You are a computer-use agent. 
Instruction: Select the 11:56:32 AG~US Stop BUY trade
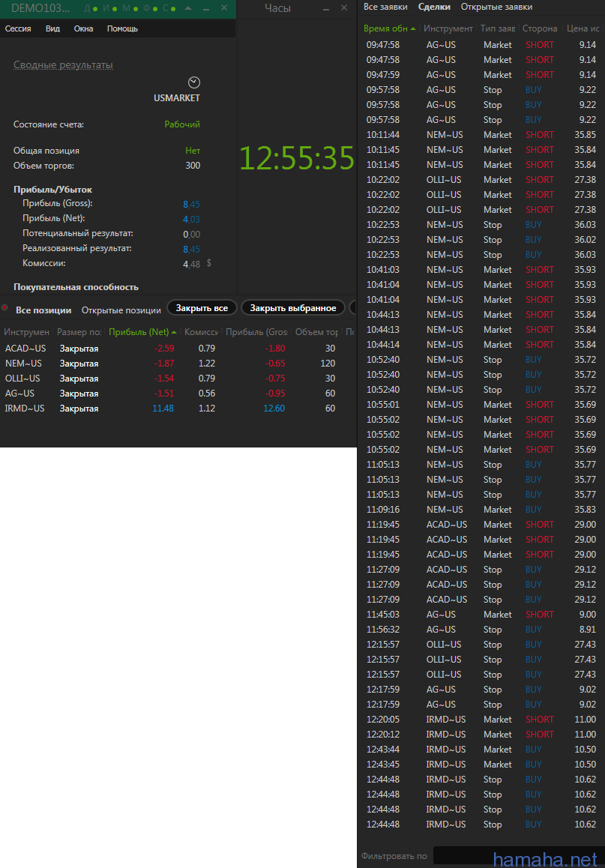coord(481,630)
